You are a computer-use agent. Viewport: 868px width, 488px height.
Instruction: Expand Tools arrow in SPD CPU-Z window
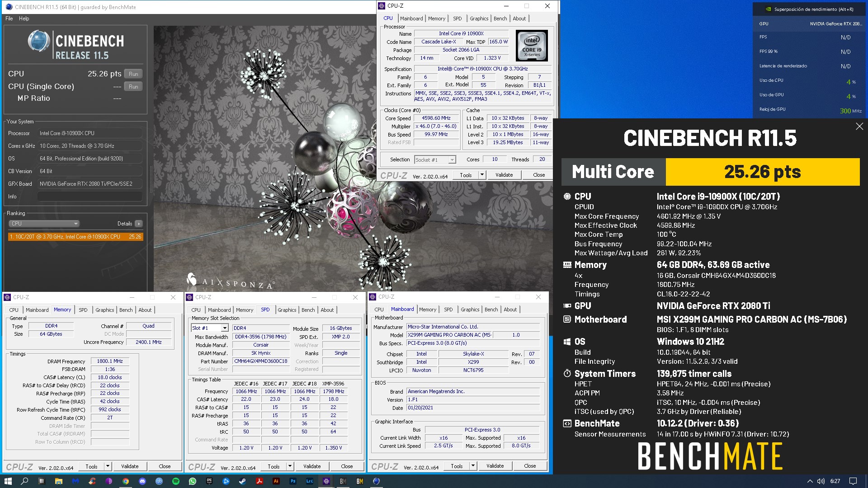[290, 466]
